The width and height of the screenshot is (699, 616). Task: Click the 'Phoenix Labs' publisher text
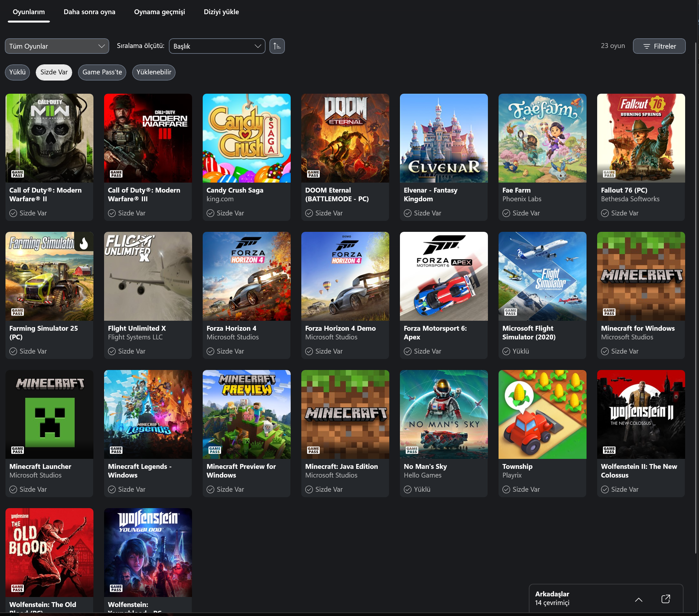(522, 199)
